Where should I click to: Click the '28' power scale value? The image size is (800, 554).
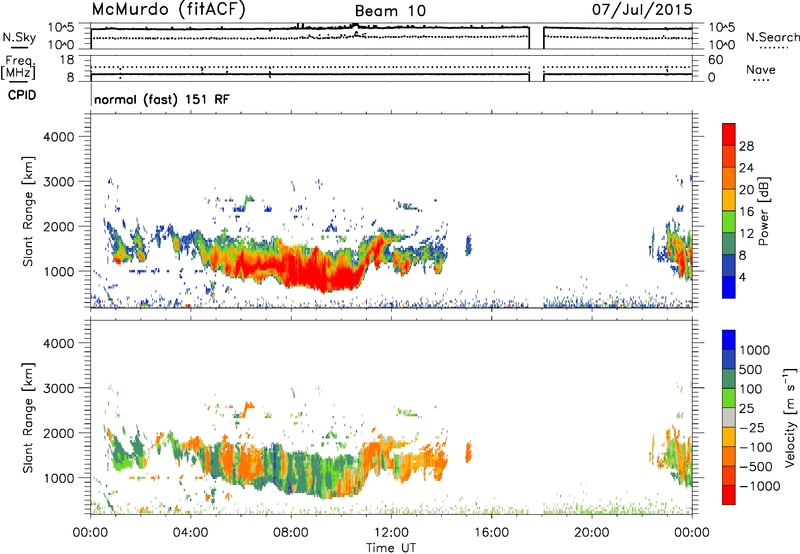point(746,146)
